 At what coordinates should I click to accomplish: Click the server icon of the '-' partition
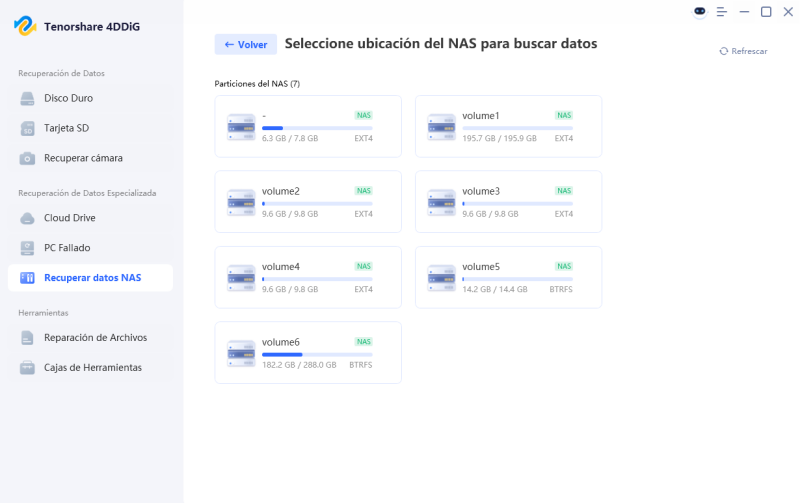[x=241, y=127]
